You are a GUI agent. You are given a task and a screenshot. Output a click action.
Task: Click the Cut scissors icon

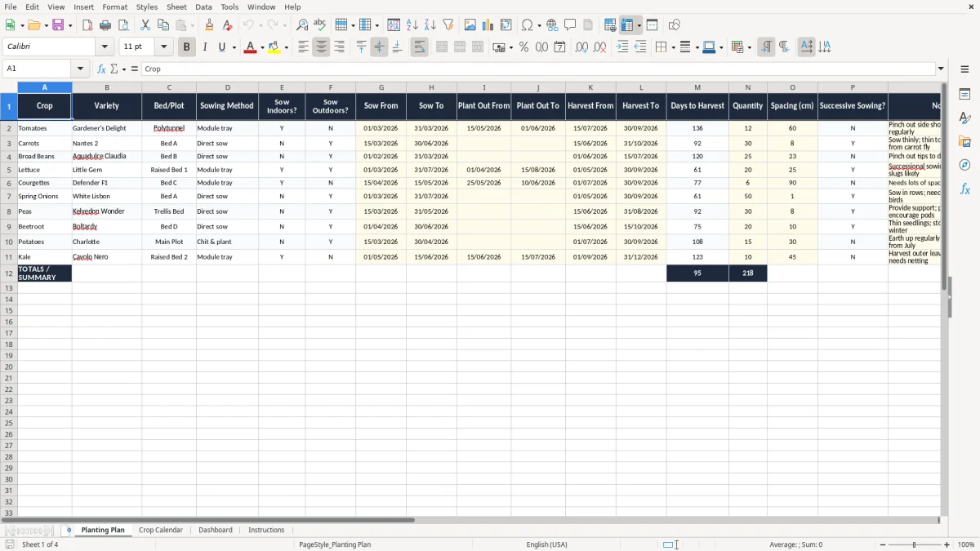point(145,25)
